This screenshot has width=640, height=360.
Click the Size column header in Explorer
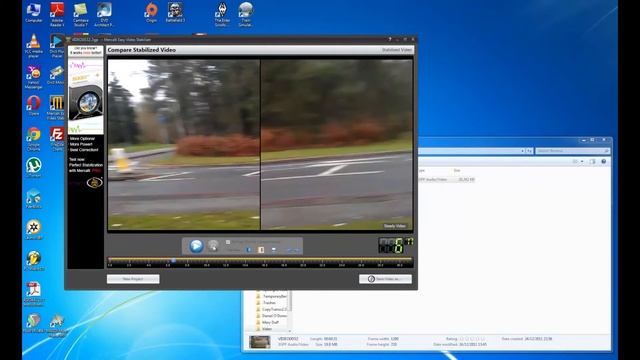point(457,170)
